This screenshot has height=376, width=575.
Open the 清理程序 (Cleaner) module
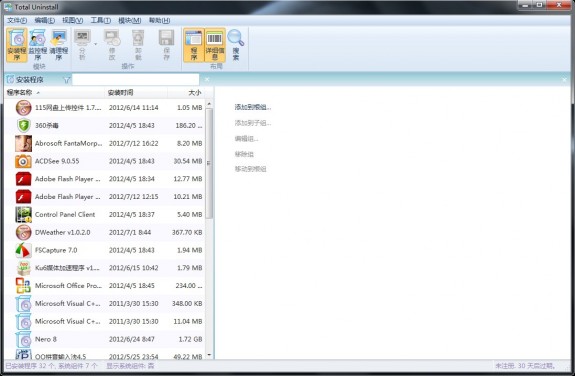tap(59, 45)
